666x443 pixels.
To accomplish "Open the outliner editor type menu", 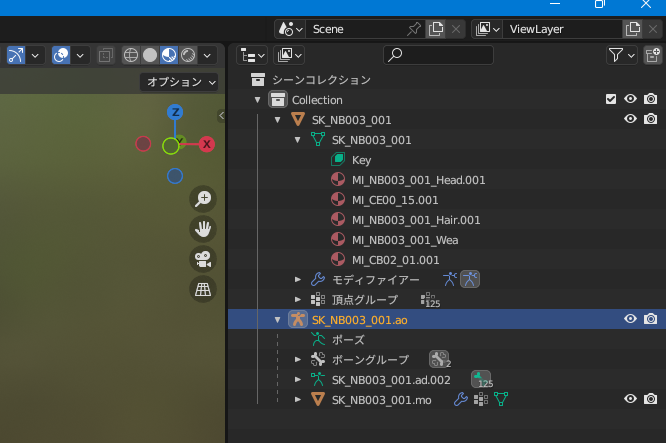I will pos(252,55).
